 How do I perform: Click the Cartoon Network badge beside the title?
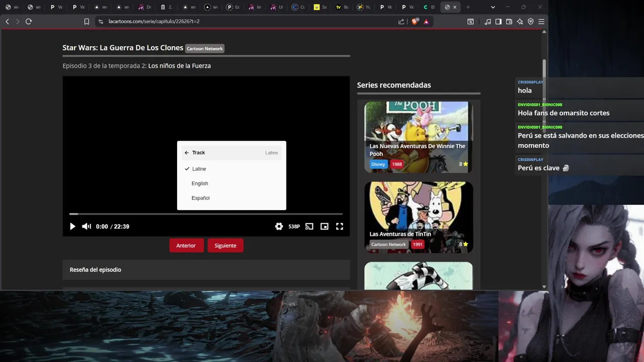click(205, 49)
